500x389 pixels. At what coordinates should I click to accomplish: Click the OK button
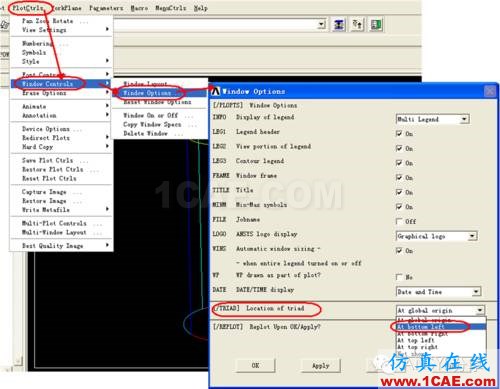[x=255, y=365]
